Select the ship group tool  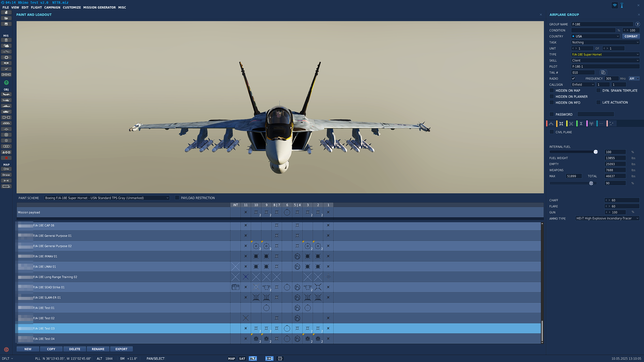pos(6,106)
